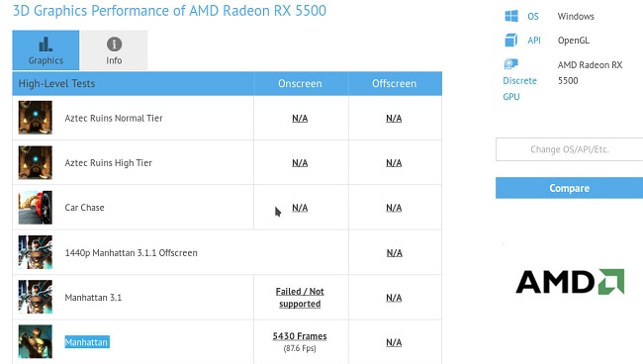Click the Offscreen column header
Image resolution: width=643 pixels, height=364 pixels.
(x=394, y=84)
